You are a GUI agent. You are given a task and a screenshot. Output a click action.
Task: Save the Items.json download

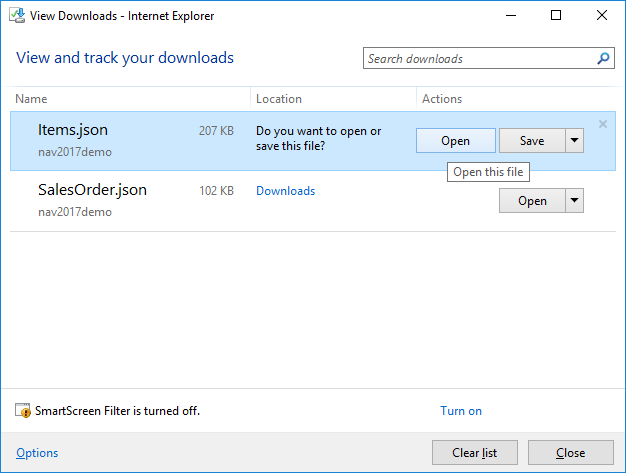tap(532, 141)
